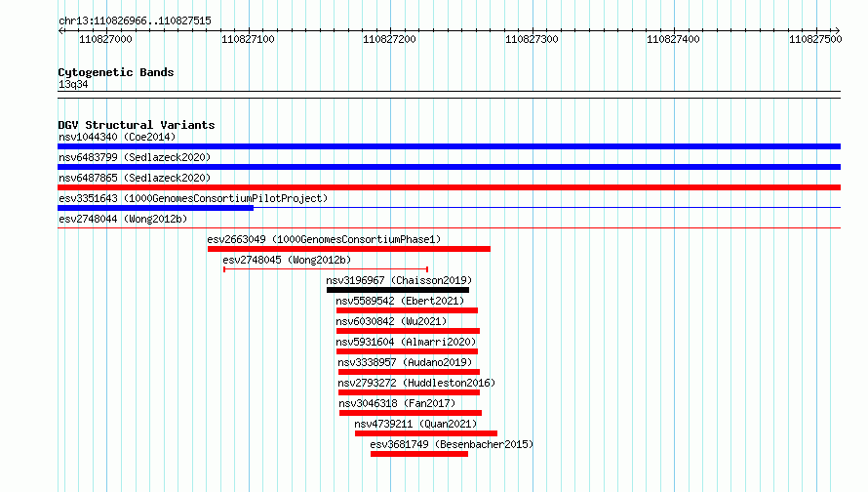Select the nsv5931604 Almarri2020 red bar

pos(407,351)
